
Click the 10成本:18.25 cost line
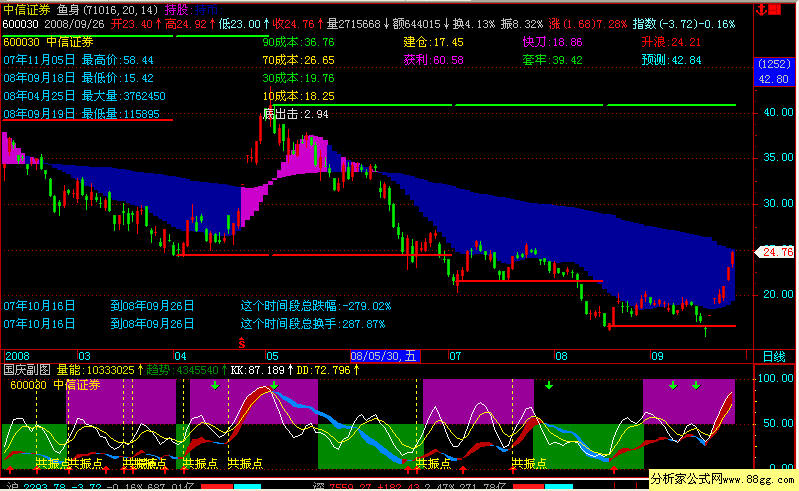tap(299, 96)
